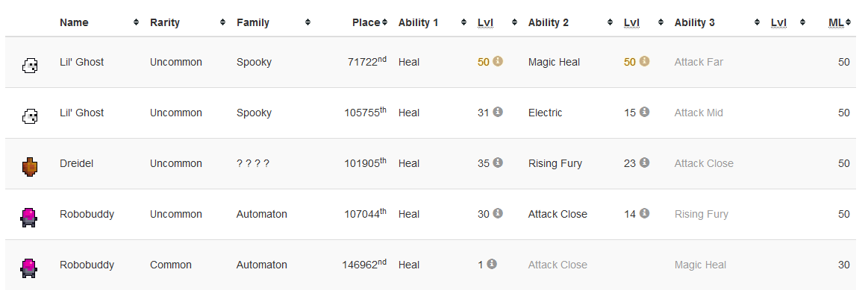
Task: Sort the table by Rarity arrows
Action: [x=222, y=22]
